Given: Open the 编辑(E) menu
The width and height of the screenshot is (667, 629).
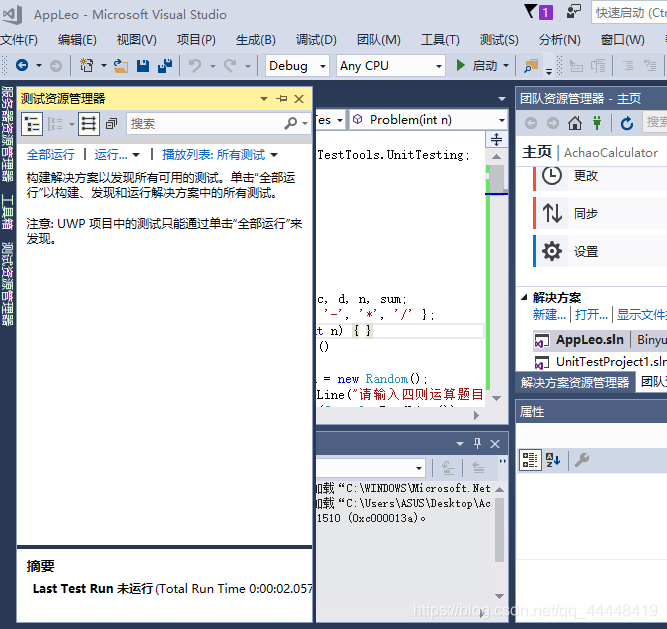Looking at the screenshot, I should click(77, 40).
